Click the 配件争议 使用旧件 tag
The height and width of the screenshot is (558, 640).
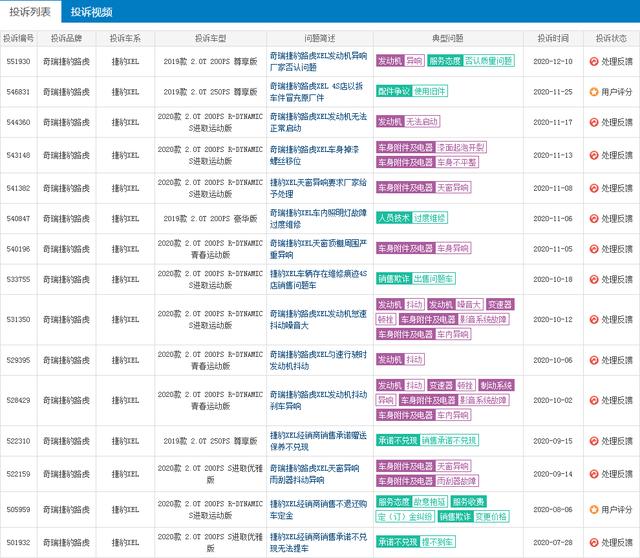click(412, 91)
